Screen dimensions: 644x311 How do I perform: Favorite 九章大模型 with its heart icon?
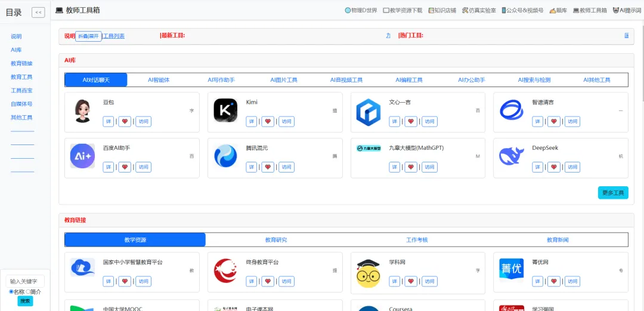[x=411, y=167]
